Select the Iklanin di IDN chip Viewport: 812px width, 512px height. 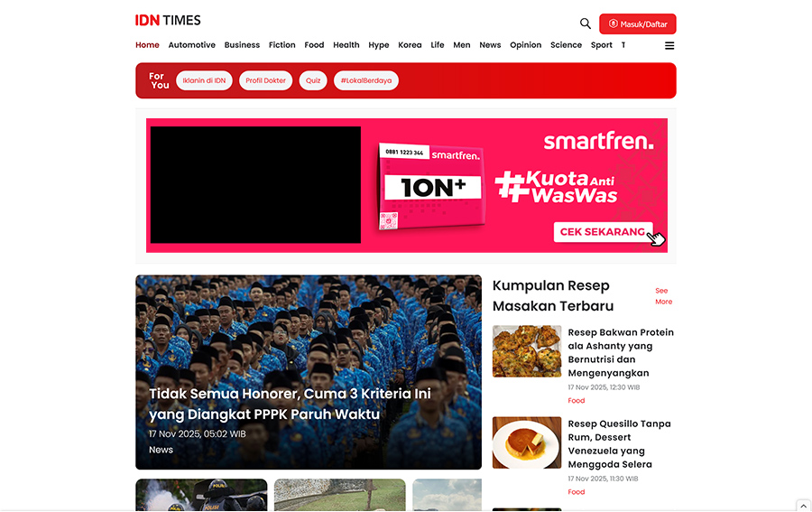pyautogui.click(x=204, y=80)
